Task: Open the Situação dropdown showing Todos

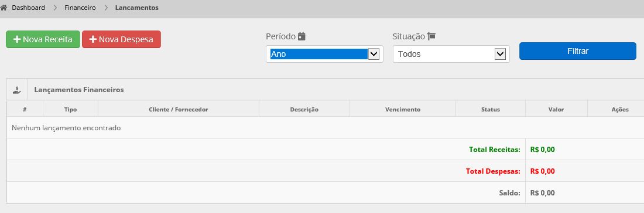Action: [x=451, y=54]
